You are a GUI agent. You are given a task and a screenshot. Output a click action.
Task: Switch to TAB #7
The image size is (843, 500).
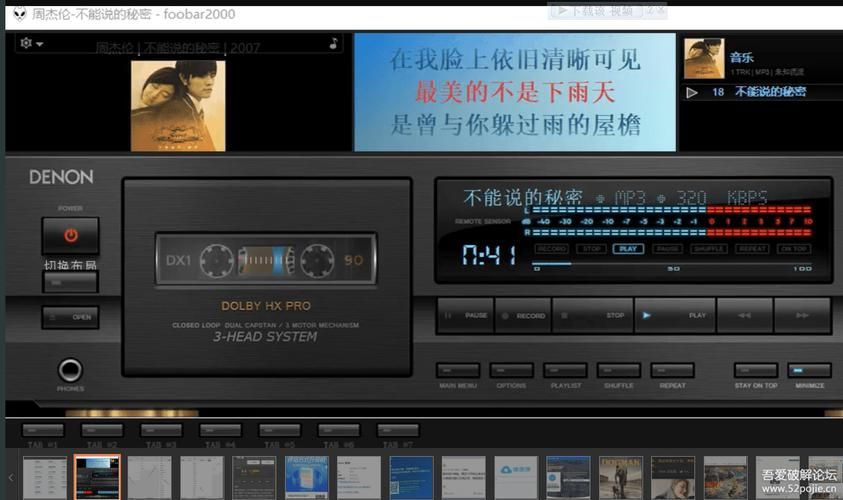(x=398, y=431)
